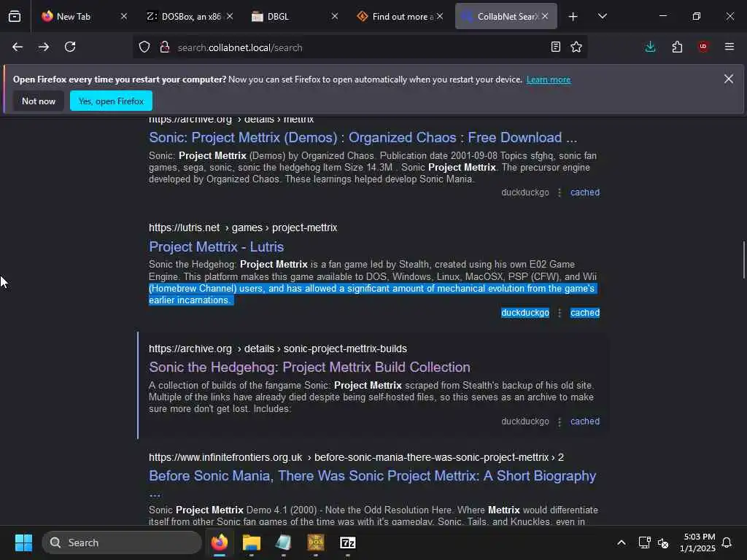Close the DBGL tab
Image resolution: width=747 pixels, height=560 pixels.
pos(335,16)
